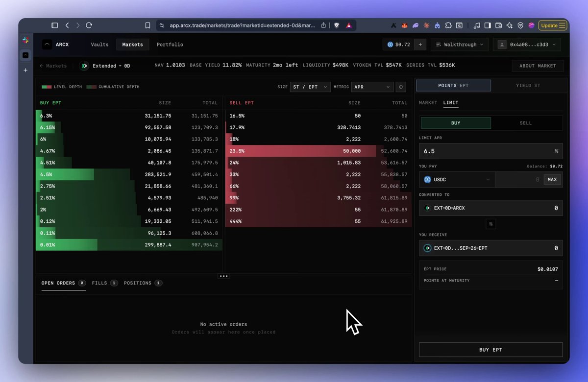
Task: Open wallet address 0x4a08...c3d3 dropdown
Action: [527, 45]
